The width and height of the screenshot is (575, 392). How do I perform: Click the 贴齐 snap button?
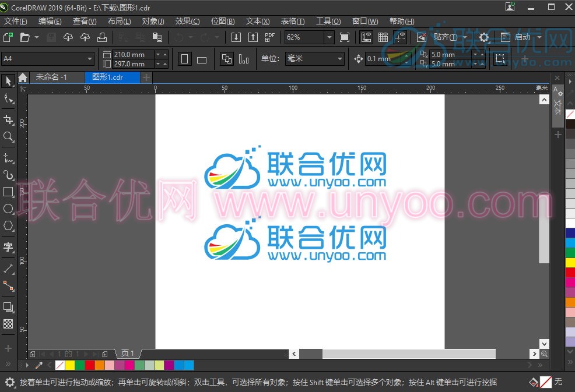point(445,37)
